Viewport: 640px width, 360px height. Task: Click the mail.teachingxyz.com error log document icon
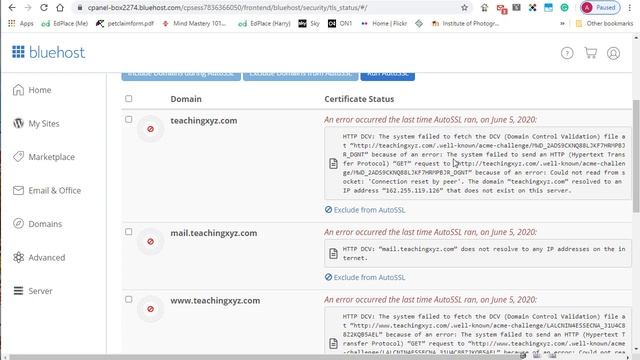pyautogui.click(x=333, y=253)
